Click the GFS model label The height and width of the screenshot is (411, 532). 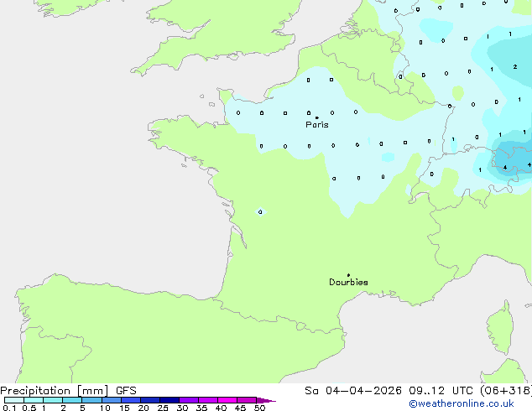coord(126,391)
